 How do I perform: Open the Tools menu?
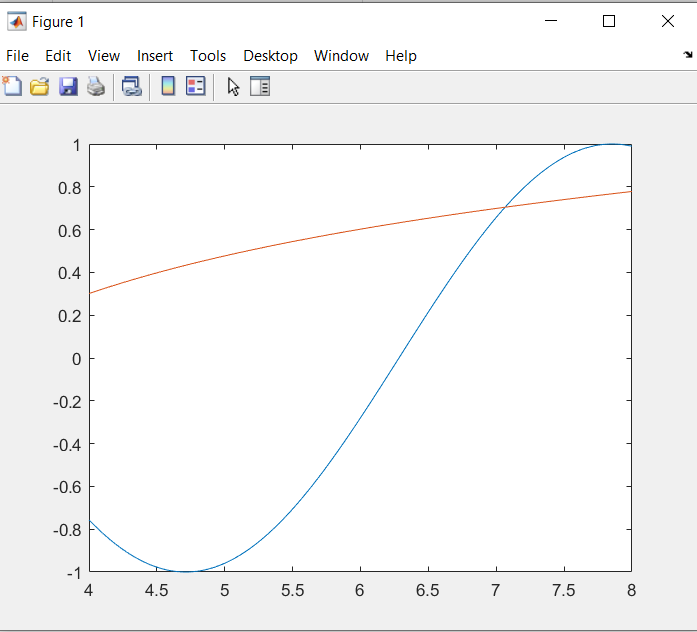coord(208,56)
